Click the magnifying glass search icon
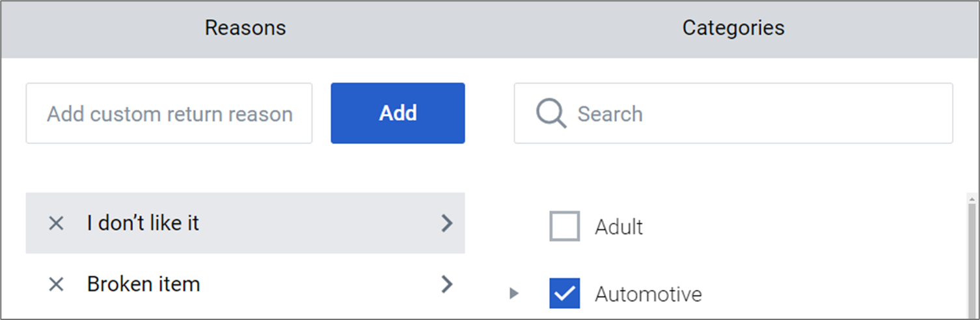 point(551,114)
